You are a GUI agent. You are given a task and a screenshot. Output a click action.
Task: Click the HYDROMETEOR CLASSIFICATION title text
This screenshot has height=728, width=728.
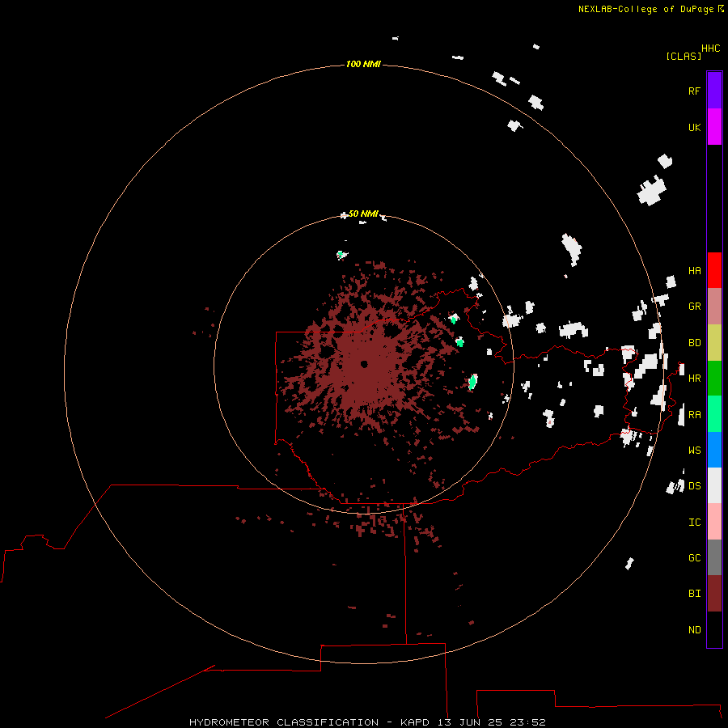tap(284, 722)
